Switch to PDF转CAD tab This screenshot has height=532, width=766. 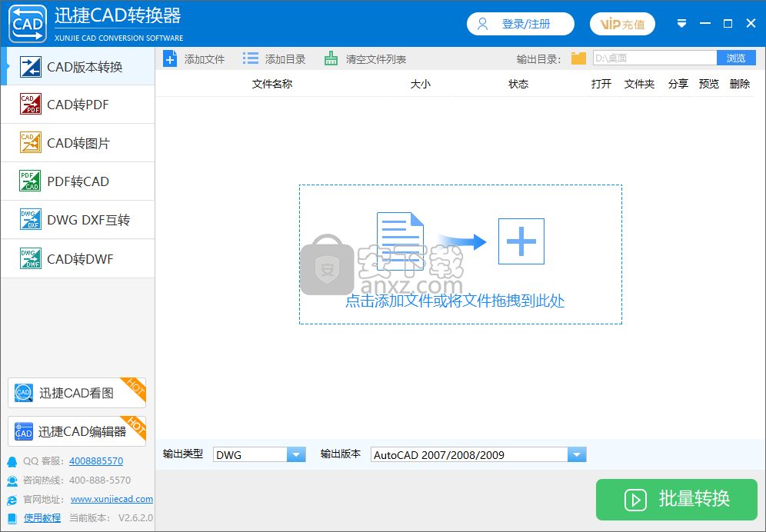[78, 181]
